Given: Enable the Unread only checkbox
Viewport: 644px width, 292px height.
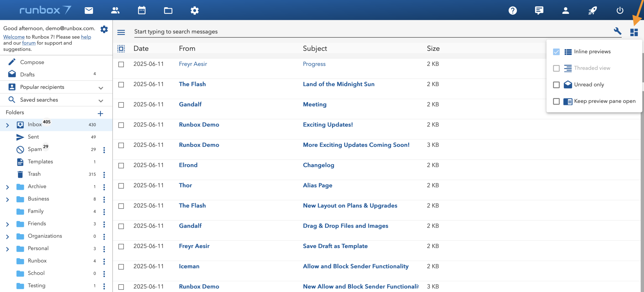Looking at the screenshot, I should 556,85.
